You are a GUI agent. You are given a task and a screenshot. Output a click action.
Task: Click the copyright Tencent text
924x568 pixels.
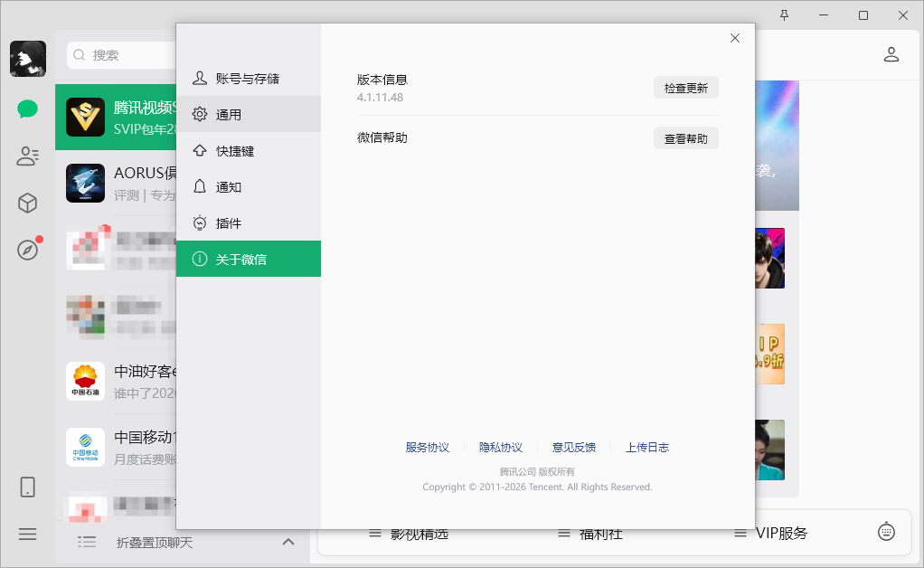[x=537, y=488]
